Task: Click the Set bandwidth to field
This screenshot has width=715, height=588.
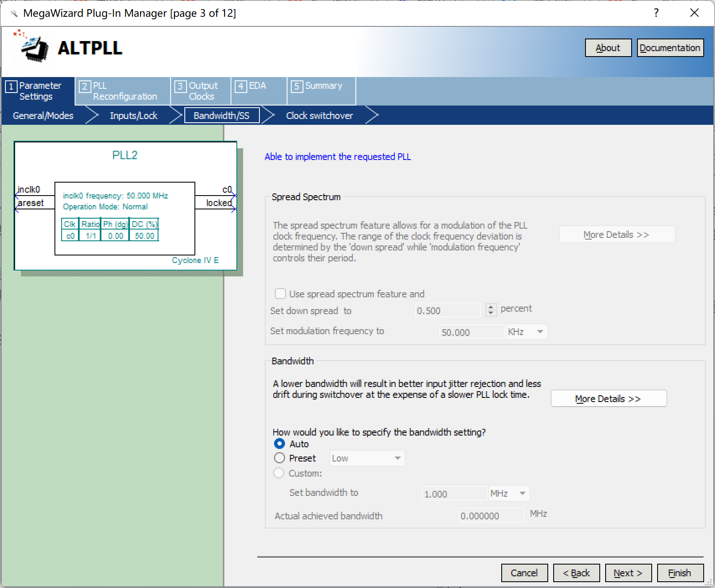Action: click(x=454, y=494)
